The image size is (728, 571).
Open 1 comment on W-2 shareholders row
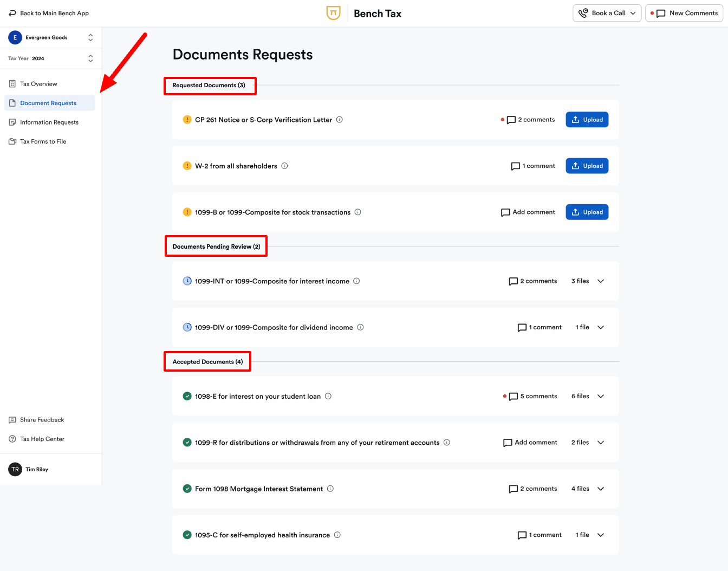pyautogui.click(x=533, y=166)
